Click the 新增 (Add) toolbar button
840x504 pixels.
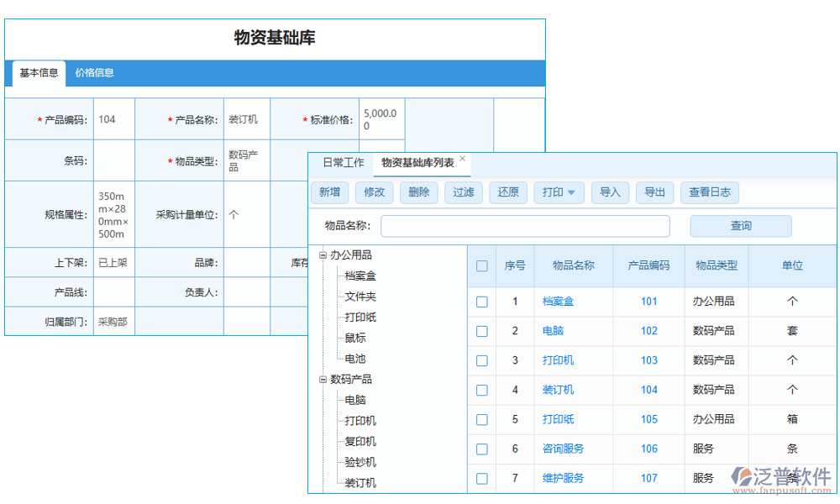point(330,192)
